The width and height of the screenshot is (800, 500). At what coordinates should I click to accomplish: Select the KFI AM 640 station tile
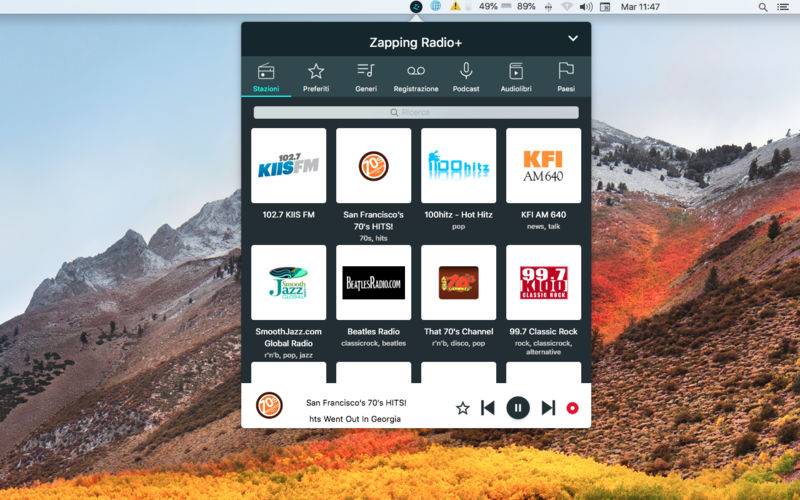[x=543, y=165]
